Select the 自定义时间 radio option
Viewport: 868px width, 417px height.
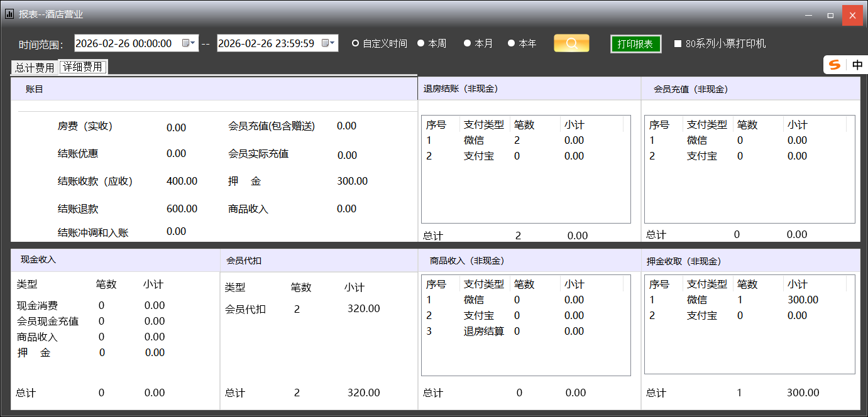point(356,43)
